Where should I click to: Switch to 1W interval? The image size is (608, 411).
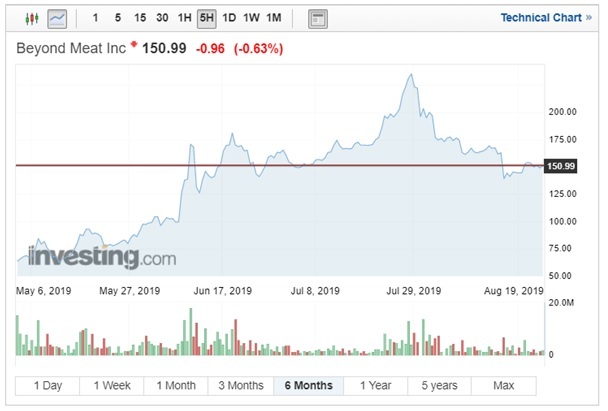pyautogui.click(x=251, y=18)
